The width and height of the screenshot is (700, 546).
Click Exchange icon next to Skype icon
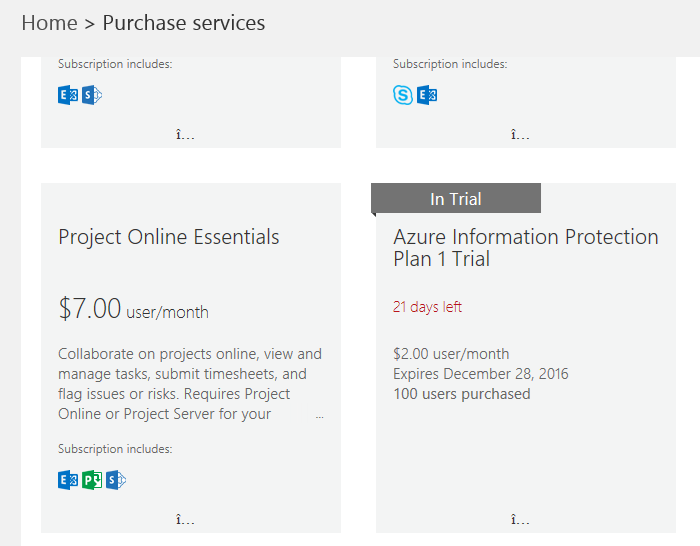click(427, 95)
